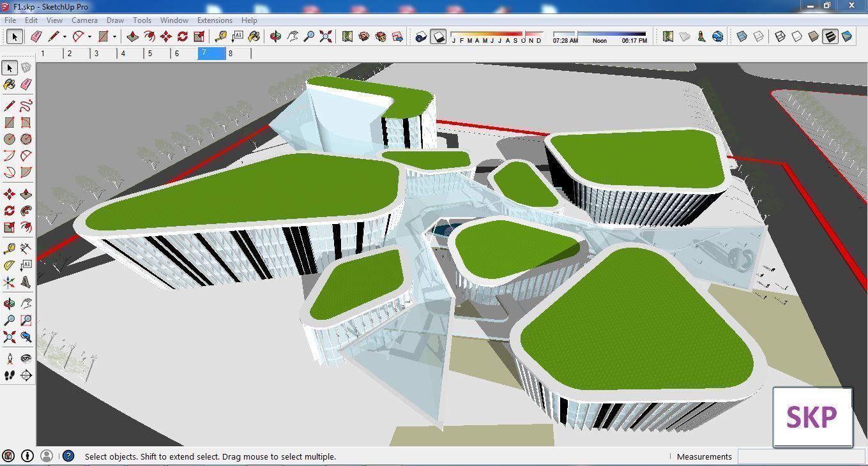
Task: Select the Walk footprints tool
Action: pos(10,375)
